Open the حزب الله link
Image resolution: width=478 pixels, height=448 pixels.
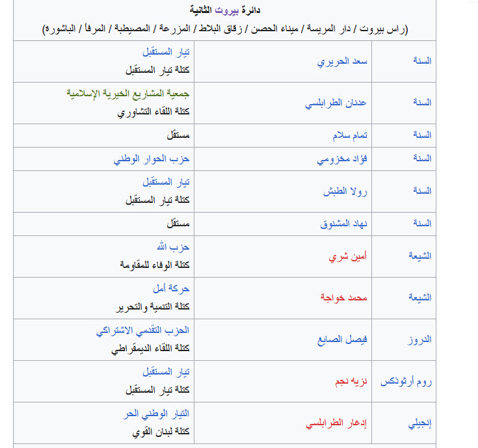pyautogui.click(x=173, y=247)
